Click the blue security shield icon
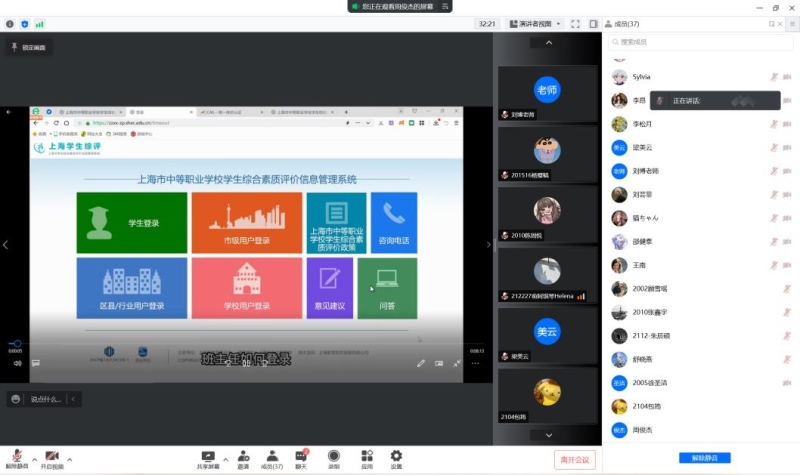800x475 pixels. tap(24, 24)
